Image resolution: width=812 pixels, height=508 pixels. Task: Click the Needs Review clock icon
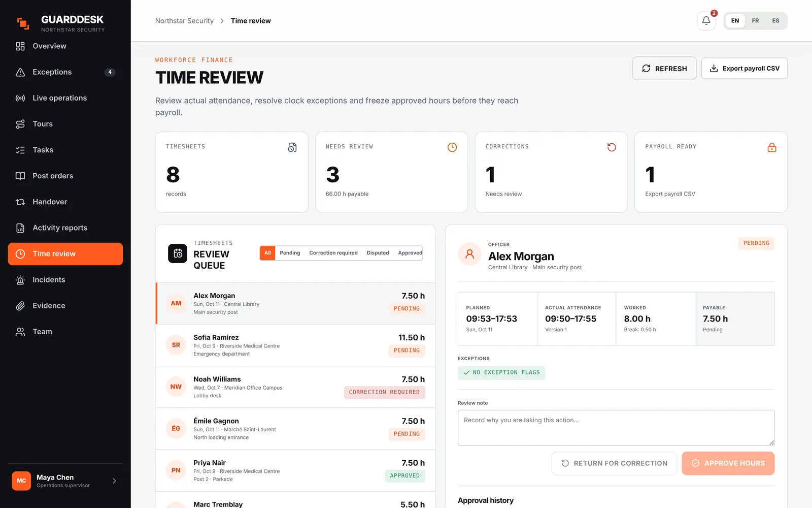pos(452,147)
